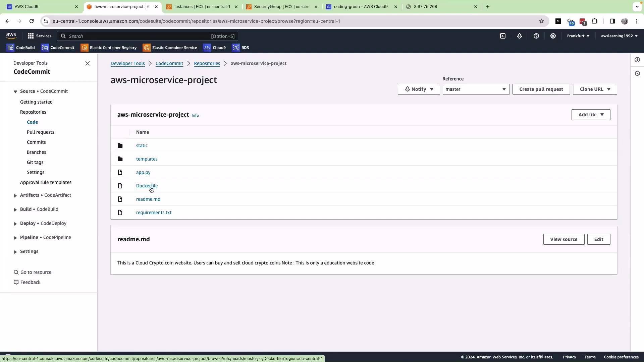Switch to the SecurityGroup EC2 browser tab
The width and height of the screenshot is (644, 362).
(282, 7)
